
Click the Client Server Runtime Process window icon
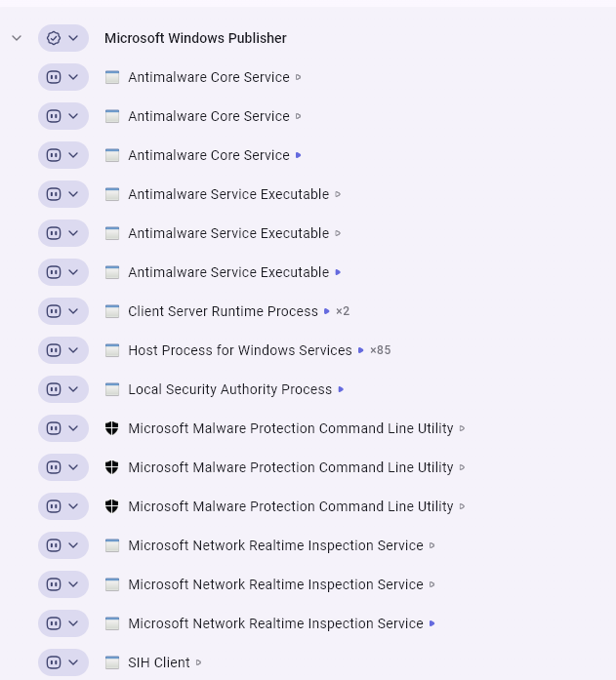coord(112,311)
